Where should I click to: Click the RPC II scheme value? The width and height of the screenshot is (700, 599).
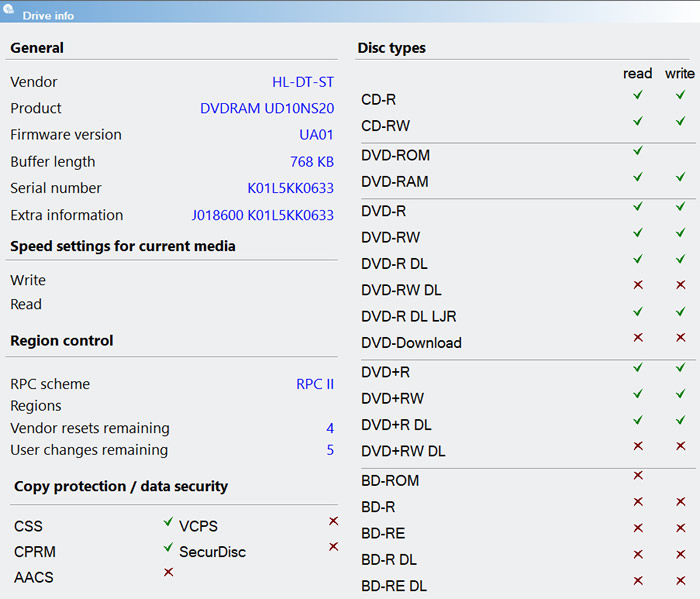click(x=315, y=384)
